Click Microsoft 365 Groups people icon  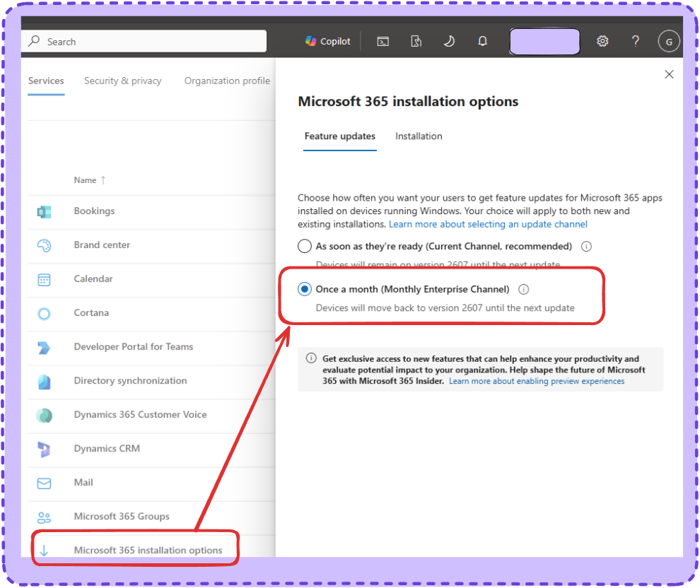click(45, 517)
